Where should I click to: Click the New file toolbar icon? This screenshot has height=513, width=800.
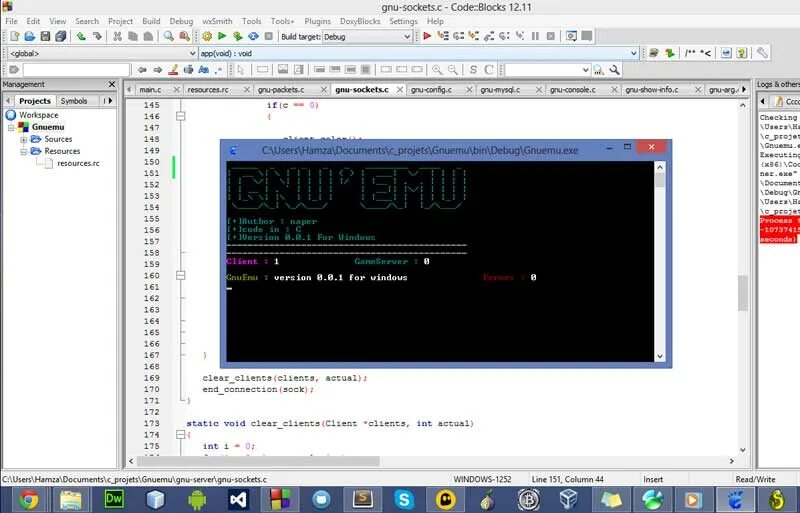click(x=14, y=36)
